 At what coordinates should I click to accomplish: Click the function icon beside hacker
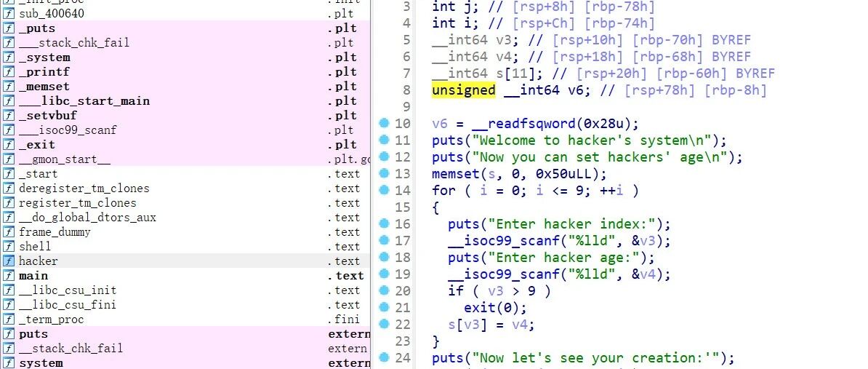[8, 261]
